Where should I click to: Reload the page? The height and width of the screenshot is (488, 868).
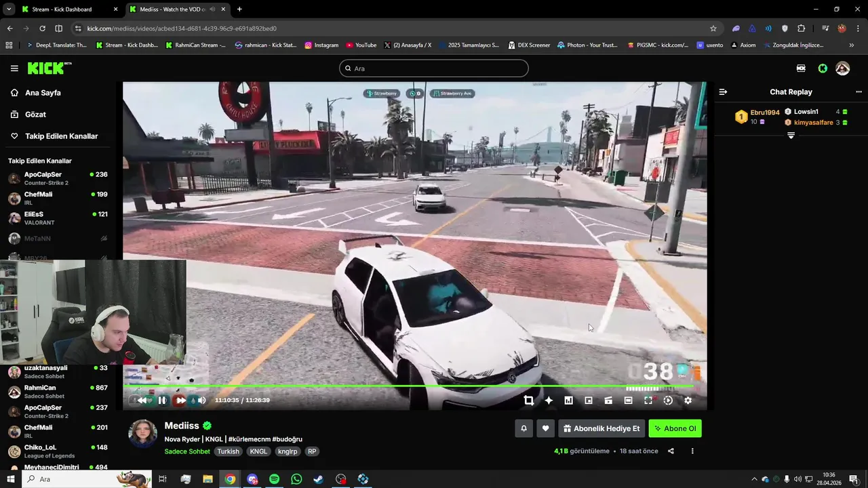click(42, 28)
